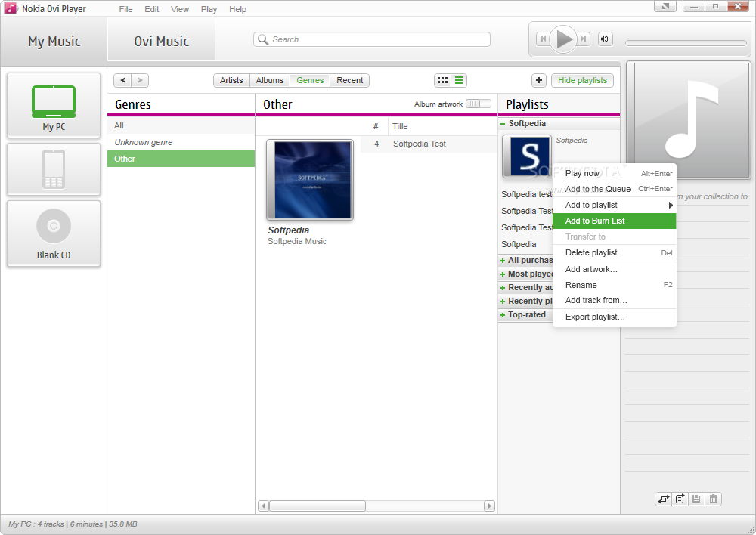Choose Add to the Queue
This screenshot has width=756, height=535.
(x=614, y=189)
